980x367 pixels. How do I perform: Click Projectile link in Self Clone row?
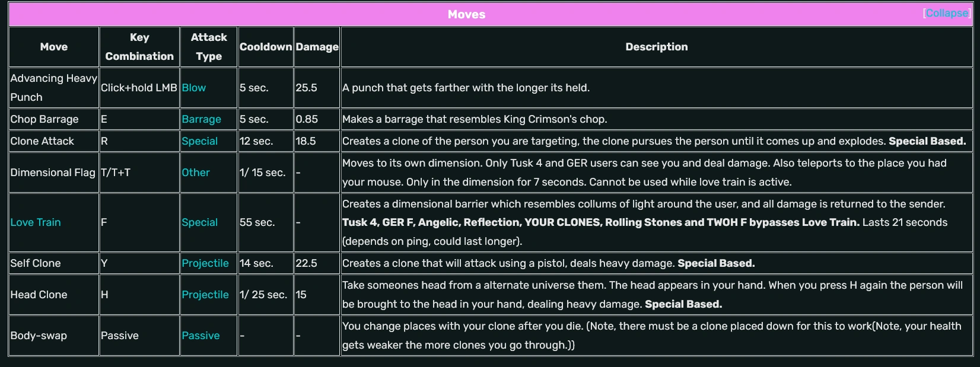(205, 263)
